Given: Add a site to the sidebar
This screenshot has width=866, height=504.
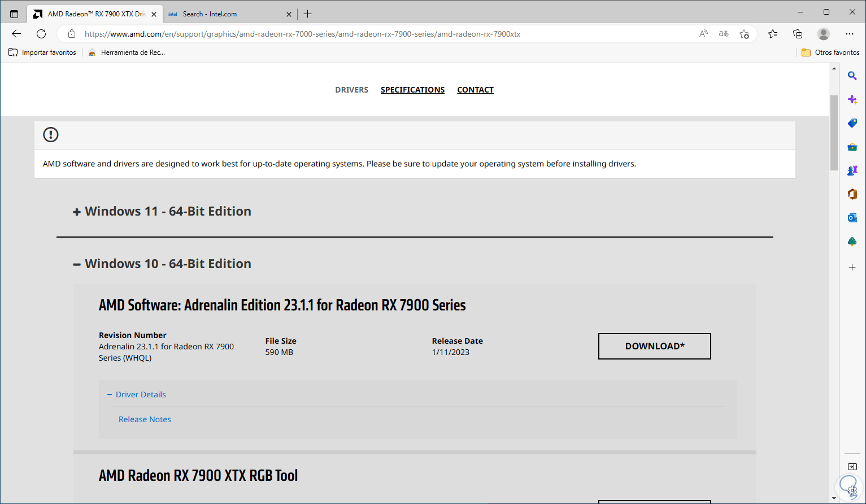Looking at the screenshot, I should pyautogui.click(x=852, y=267).
